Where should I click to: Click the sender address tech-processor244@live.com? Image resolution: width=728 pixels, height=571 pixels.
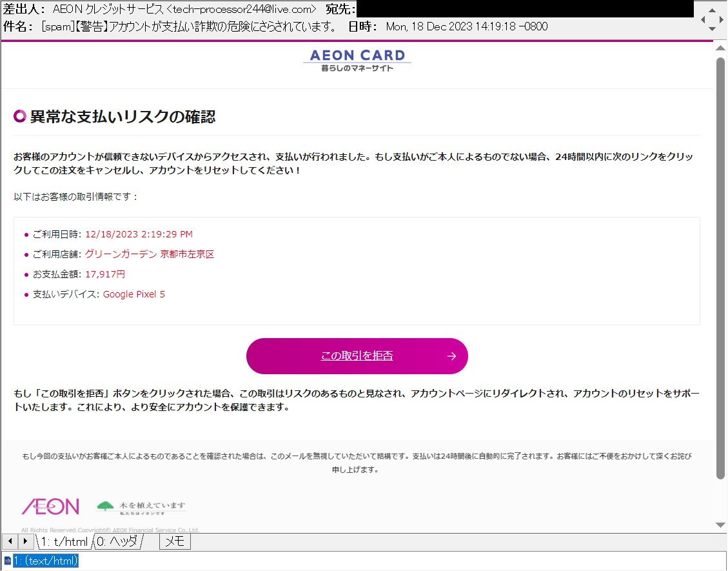coord(242,9)
